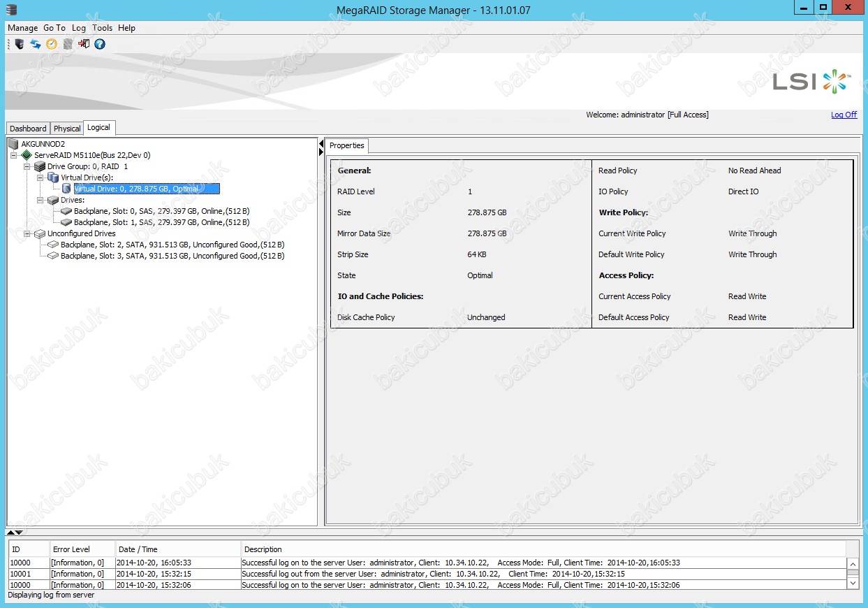Select Virtual Drive: 0, 278.875 GB, Optimal
868x608 pixels.
(x=147, y=189)
